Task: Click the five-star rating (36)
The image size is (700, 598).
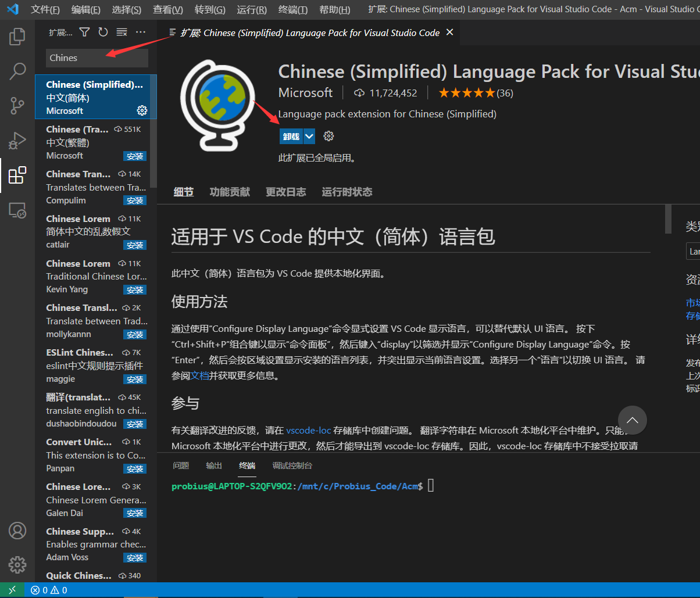Action: (476, 92)
